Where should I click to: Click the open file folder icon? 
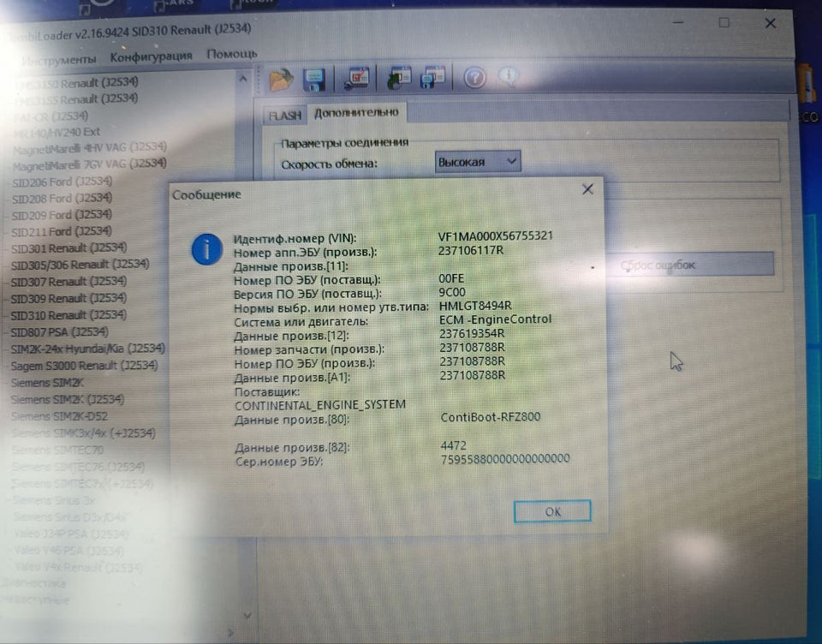point(281,79)
